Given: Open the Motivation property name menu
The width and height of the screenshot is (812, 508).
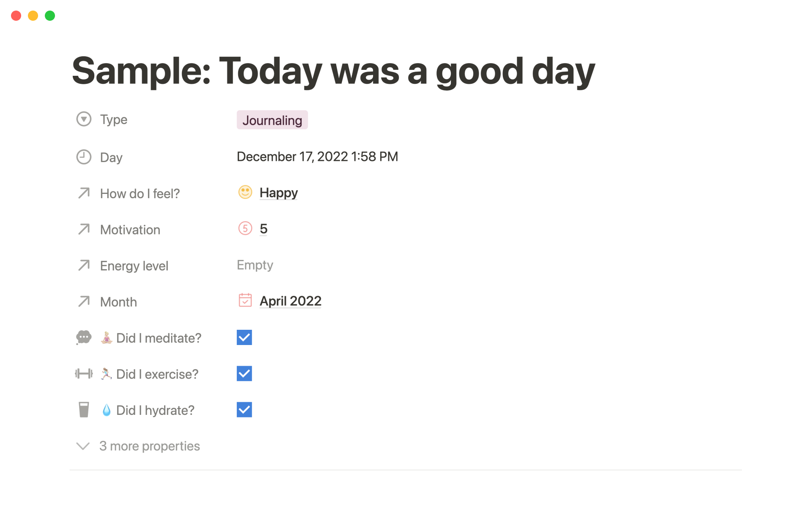Looking at the screenshot, I should 130,230.
